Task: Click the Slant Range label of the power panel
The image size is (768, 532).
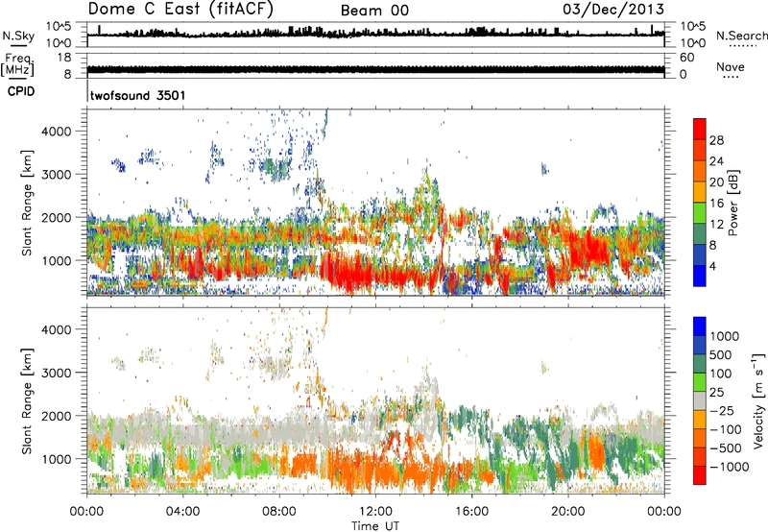Action: pos(27,203)
